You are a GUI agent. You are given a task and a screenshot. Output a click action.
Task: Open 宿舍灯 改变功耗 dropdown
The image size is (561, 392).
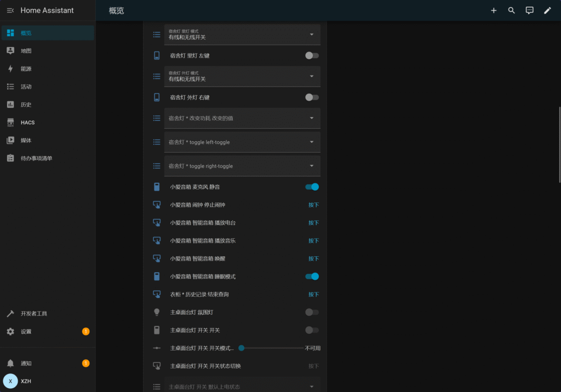pos(242,118)
